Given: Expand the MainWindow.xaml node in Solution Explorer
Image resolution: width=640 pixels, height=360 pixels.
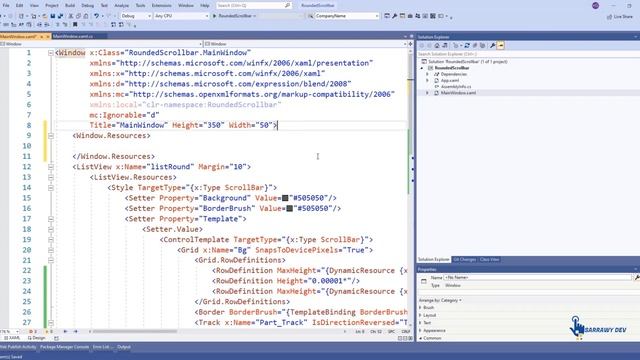Looking at the screenshot, I should point(427,93).
